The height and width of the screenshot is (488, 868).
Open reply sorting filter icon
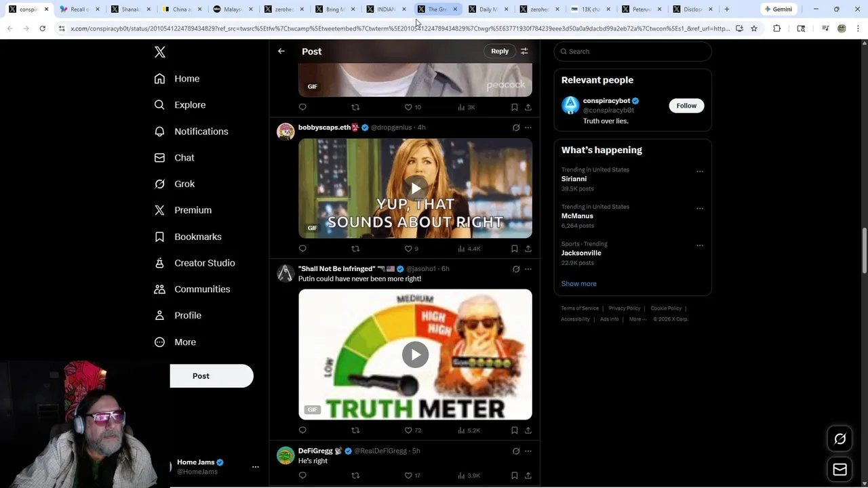click(524, 52)
